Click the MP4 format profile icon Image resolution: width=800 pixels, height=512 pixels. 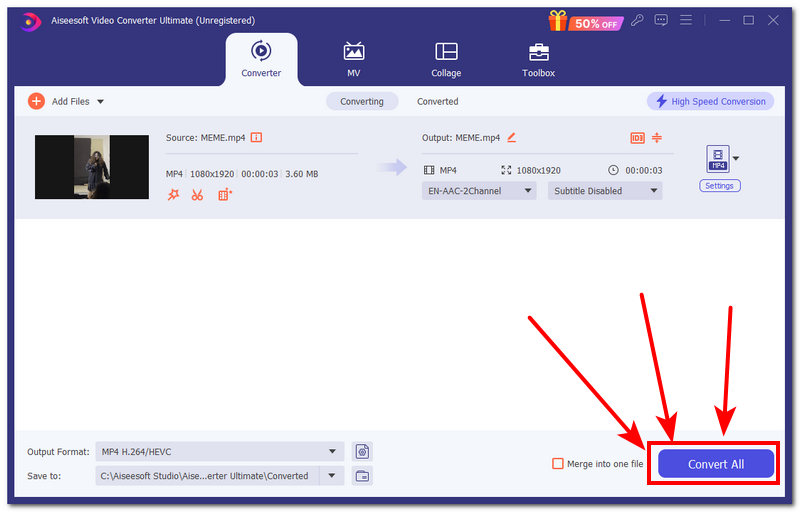pos(717,159)
